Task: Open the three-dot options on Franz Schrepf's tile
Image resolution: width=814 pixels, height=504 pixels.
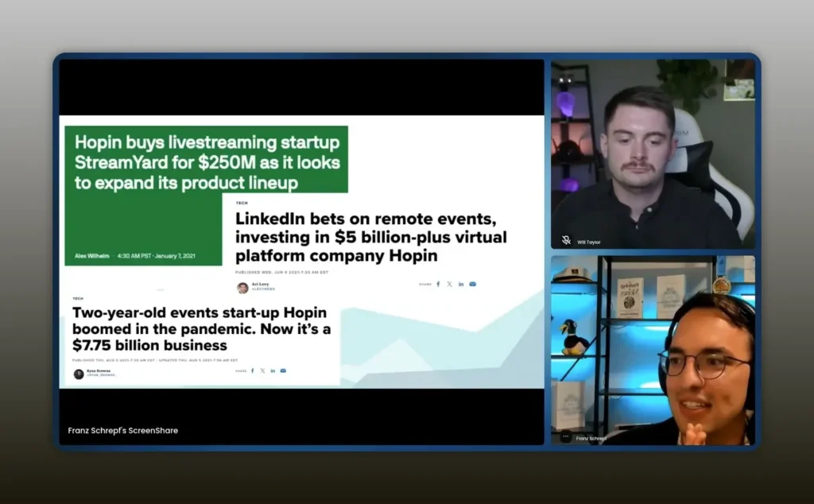Action: pyautogui.click(x=566, y=436)
